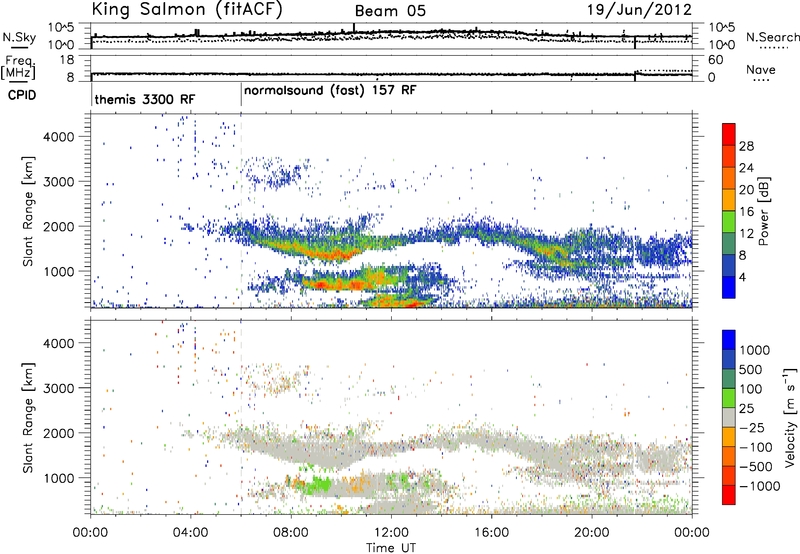Click the 'Power [dB]' colorbar label
The width and height of the screenshot is (800, 554).
(x=763, y=211)
